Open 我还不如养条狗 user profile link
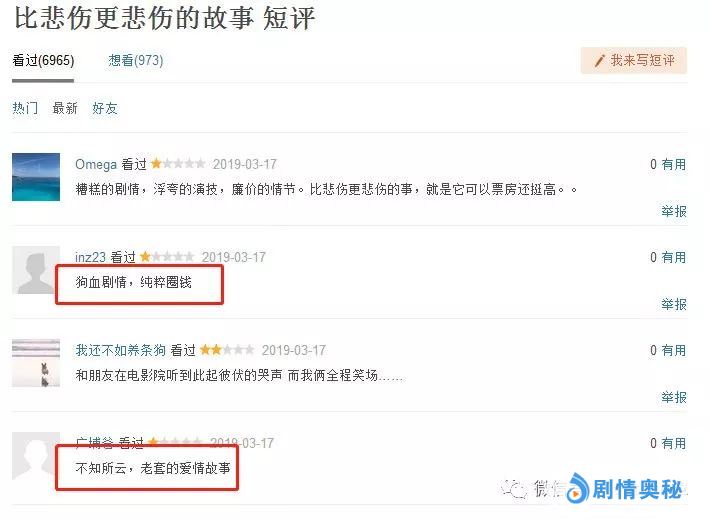 coord(120,350)
